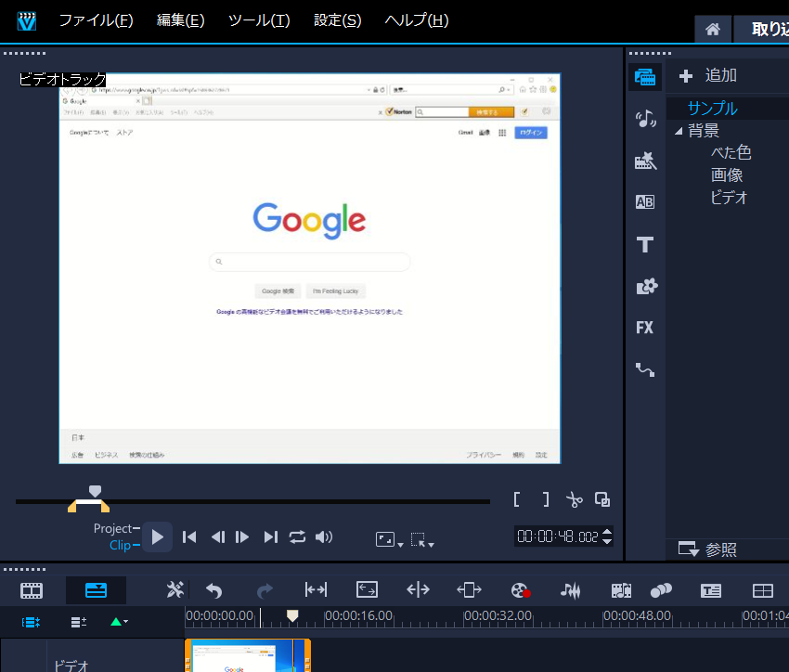Open the Templates library icon
This screenshot has height=672, width=789.
pos(645,161)
